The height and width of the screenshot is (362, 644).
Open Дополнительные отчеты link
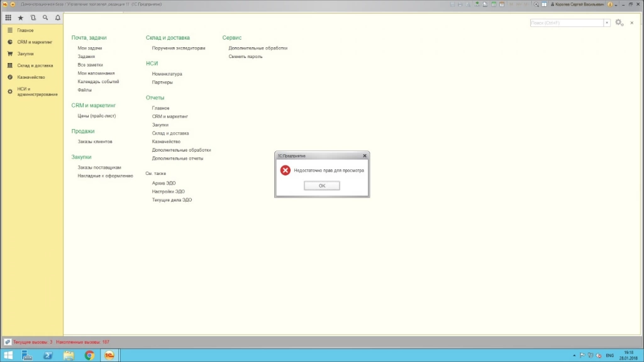[x=177, y=159]
